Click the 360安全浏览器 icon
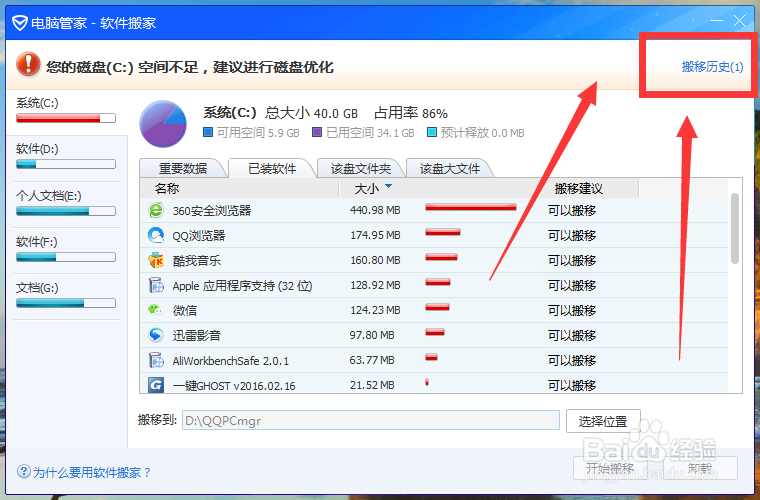Image resolution: width=760 pixels, height=500 pixels. [156, 210]
